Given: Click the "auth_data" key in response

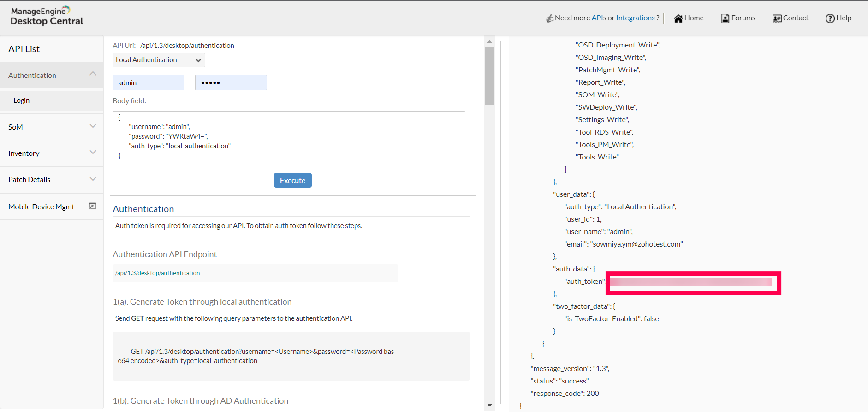Looking at the screenshot, I should pos(571,269).
